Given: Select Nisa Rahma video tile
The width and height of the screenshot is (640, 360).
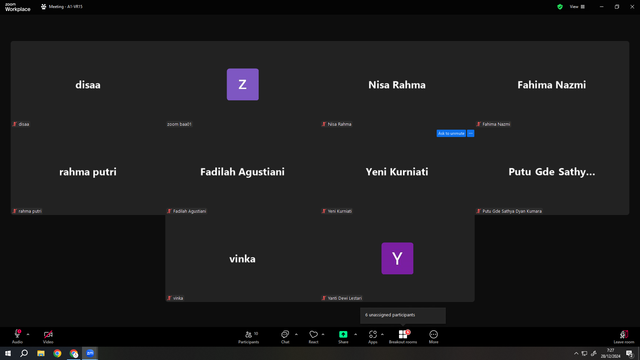Looking at the screenshot, I should (397, 84).
